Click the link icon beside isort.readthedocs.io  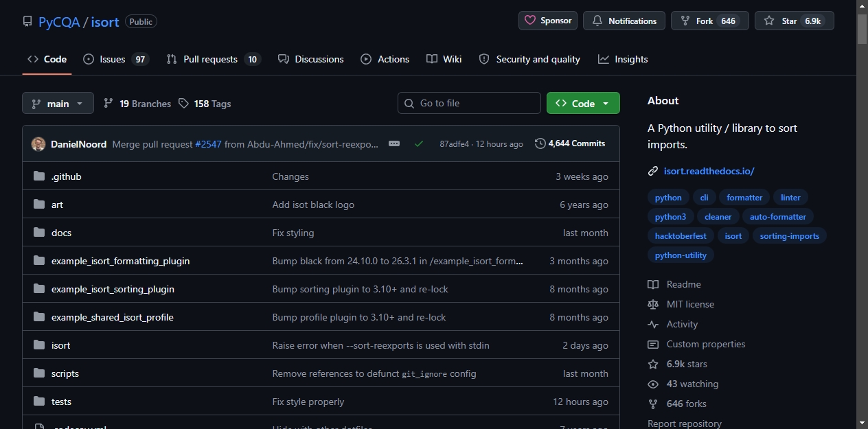tap(653, 171)
